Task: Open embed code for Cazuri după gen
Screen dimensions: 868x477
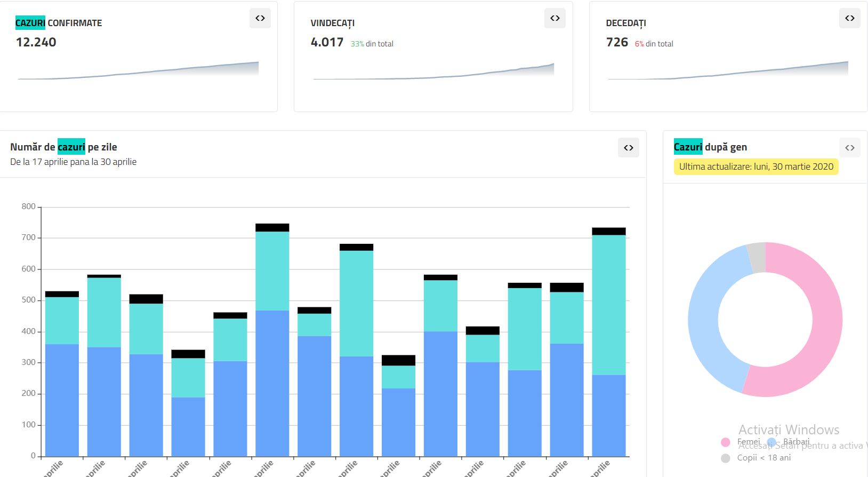Action: [849, 148]
